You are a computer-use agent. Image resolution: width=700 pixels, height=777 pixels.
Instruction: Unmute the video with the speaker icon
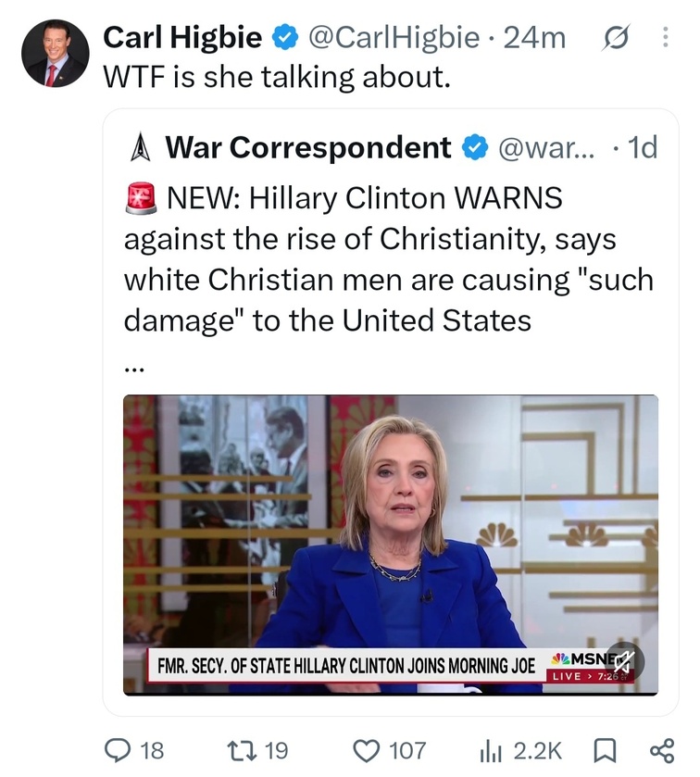[625, 661]
